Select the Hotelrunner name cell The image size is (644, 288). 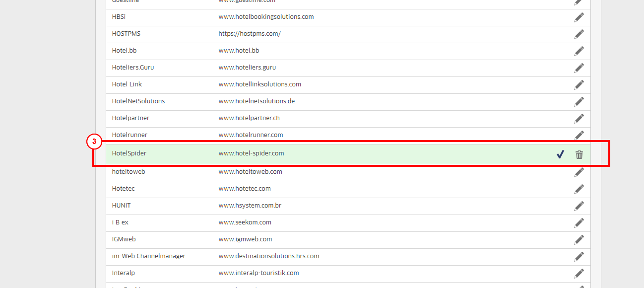tap(129, 135)
